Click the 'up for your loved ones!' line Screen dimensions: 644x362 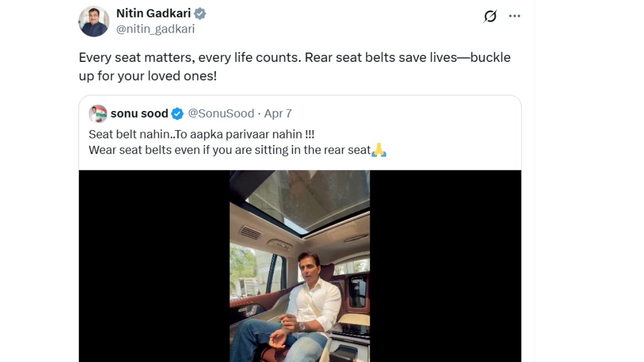[x=147, y=76]
